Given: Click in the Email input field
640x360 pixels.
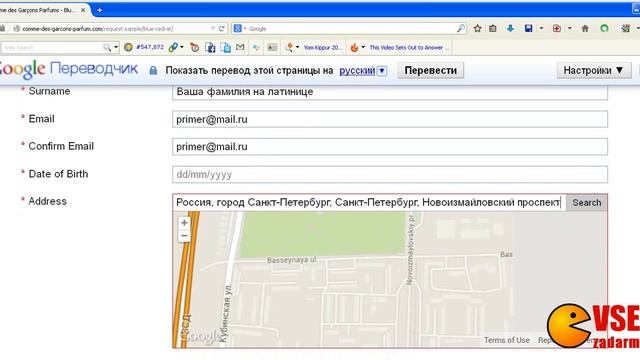Looking at the screenshot, I should tap(390, 119).
